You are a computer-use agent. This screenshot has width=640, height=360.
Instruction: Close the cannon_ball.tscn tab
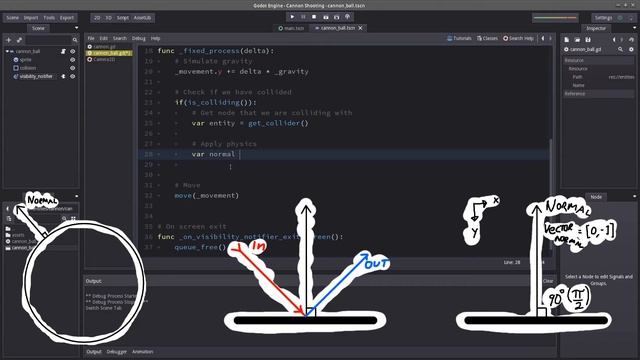click(360, 28)
